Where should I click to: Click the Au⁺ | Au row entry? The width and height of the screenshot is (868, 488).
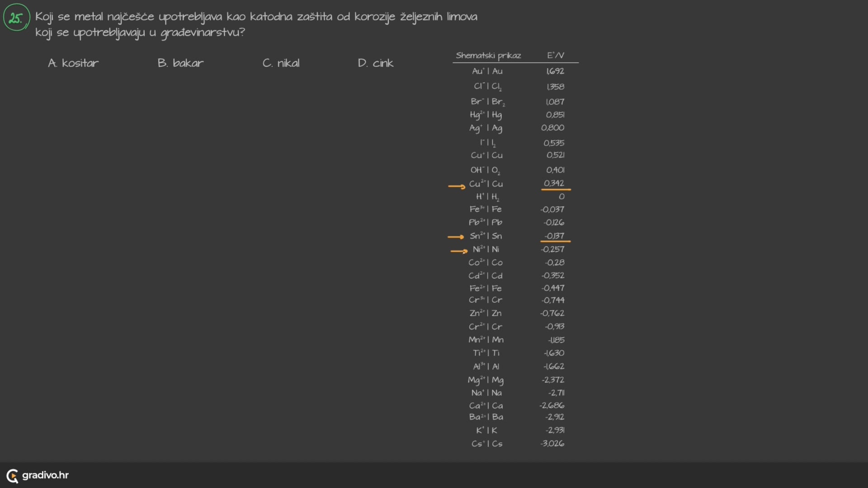pos(487,71)
